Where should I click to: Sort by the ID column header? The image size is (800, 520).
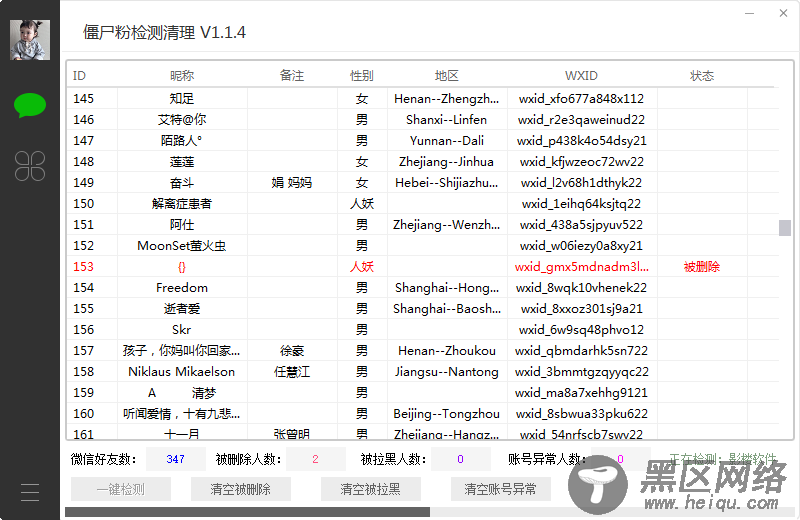(x=79, y=76)
